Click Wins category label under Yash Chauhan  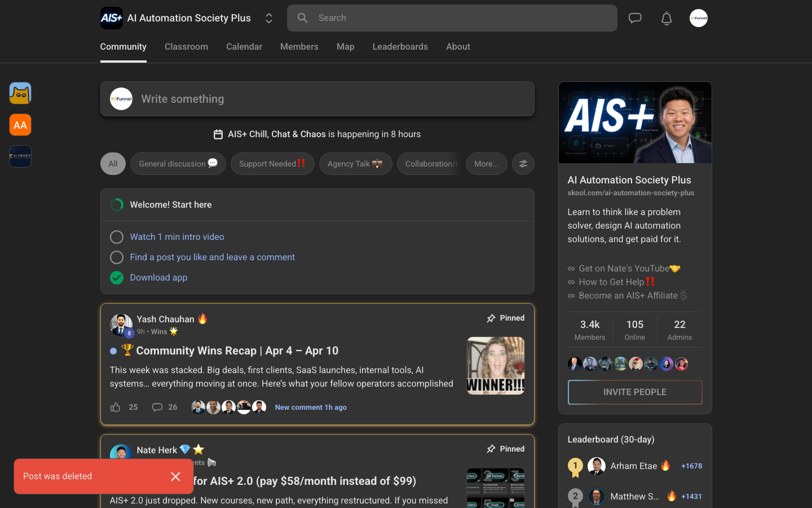click(x=159, y=332)
